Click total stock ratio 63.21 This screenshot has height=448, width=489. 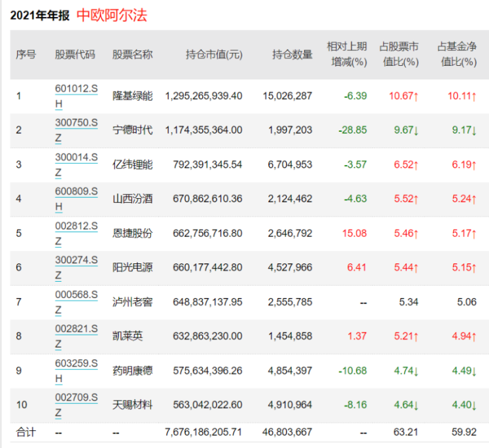405,432
